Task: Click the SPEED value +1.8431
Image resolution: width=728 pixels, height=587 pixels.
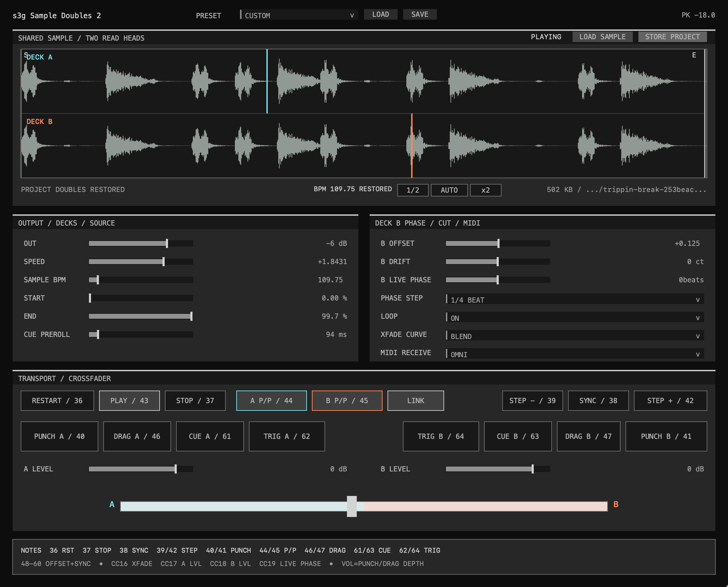Action: pos(332,262)
